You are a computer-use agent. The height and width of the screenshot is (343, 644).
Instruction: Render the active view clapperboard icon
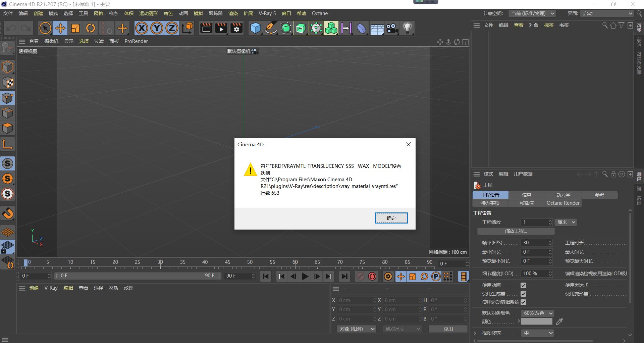[206, 28]
